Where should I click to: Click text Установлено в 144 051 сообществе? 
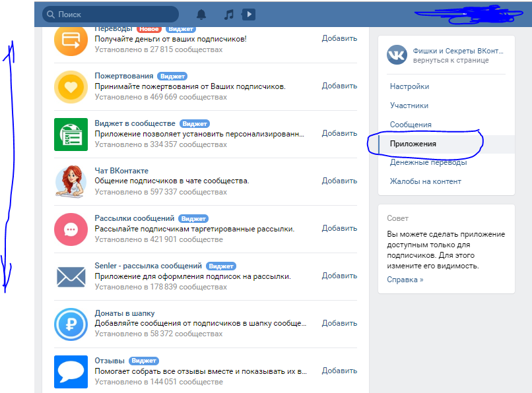click(158, 382)
